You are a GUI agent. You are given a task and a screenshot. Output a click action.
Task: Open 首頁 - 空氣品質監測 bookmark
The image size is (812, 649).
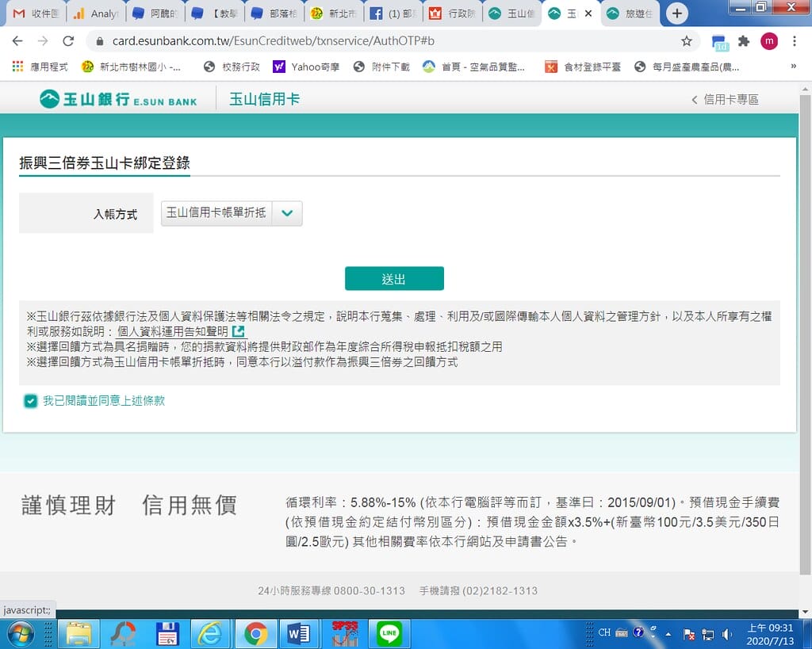(x=474, y=67)
